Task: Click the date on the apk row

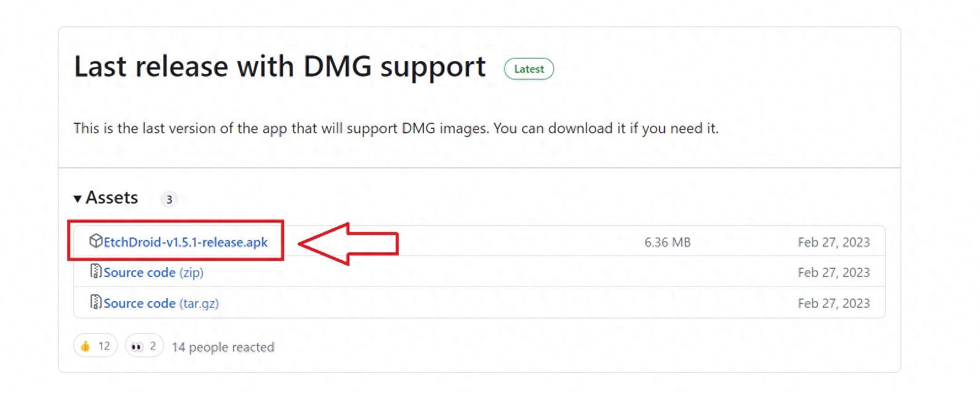Action: pyautogui.click(x=834, y=242)
